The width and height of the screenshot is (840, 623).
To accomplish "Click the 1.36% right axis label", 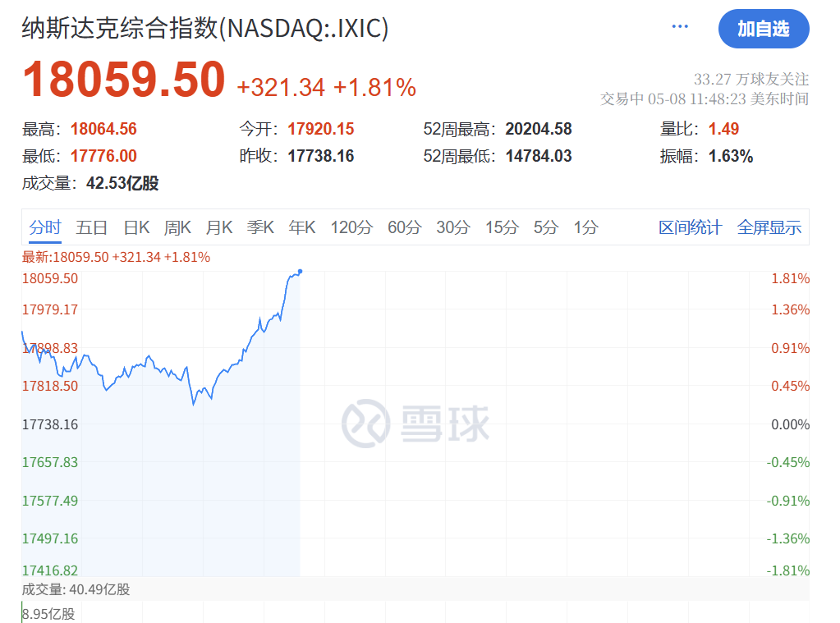I will click(x=790, y=309).
